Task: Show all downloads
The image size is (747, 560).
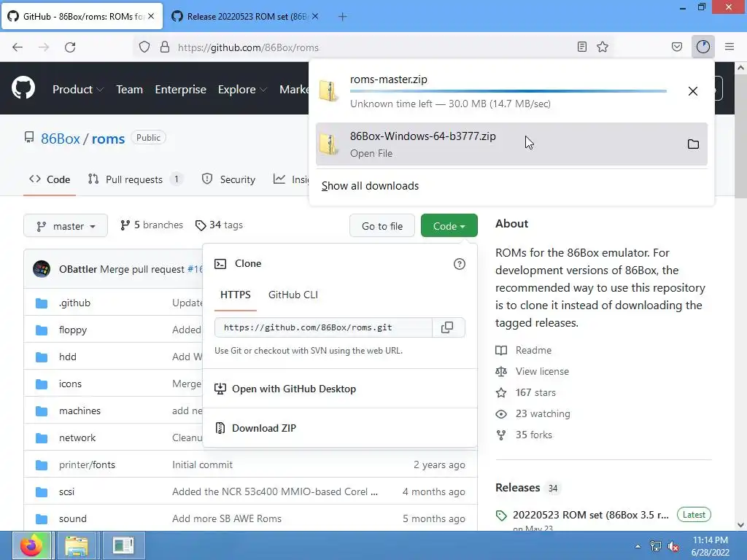Action: [370, 186]
